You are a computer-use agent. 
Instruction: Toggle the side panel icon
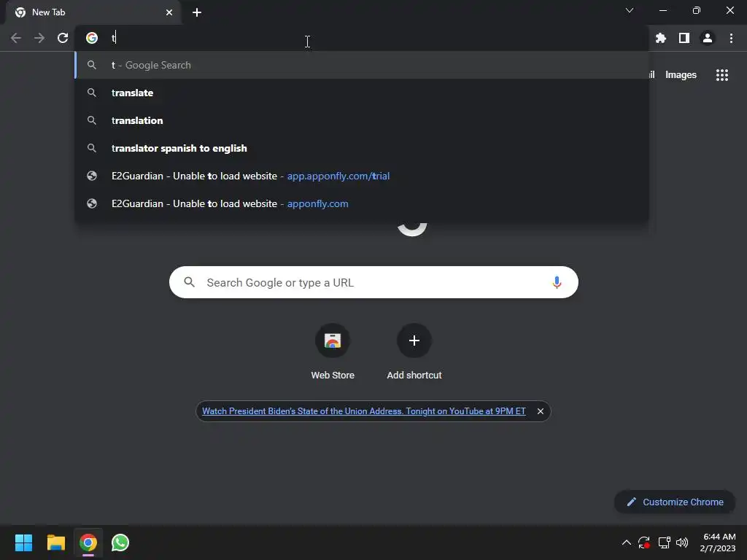tap(684, 38)
